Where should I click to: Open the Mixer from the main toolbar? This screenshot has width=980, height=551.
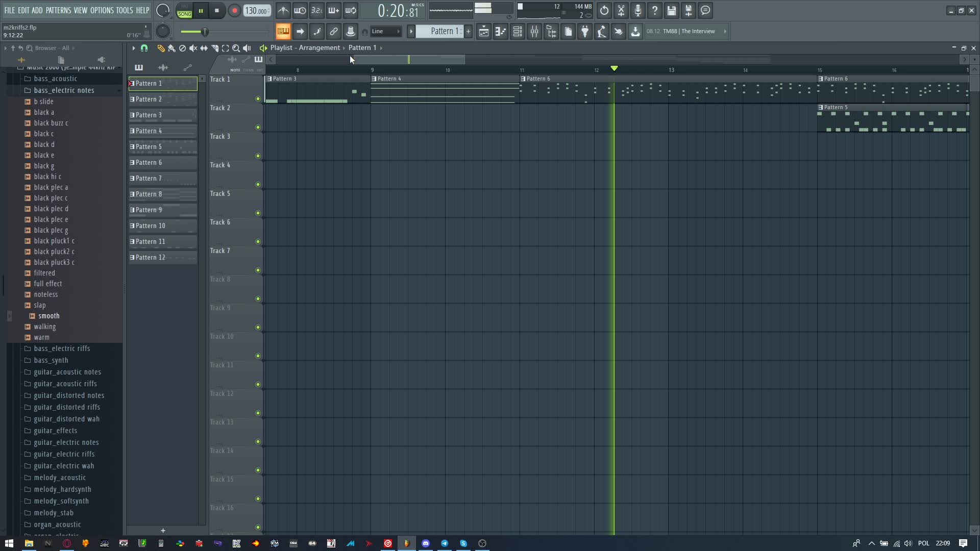pos(534,31)
